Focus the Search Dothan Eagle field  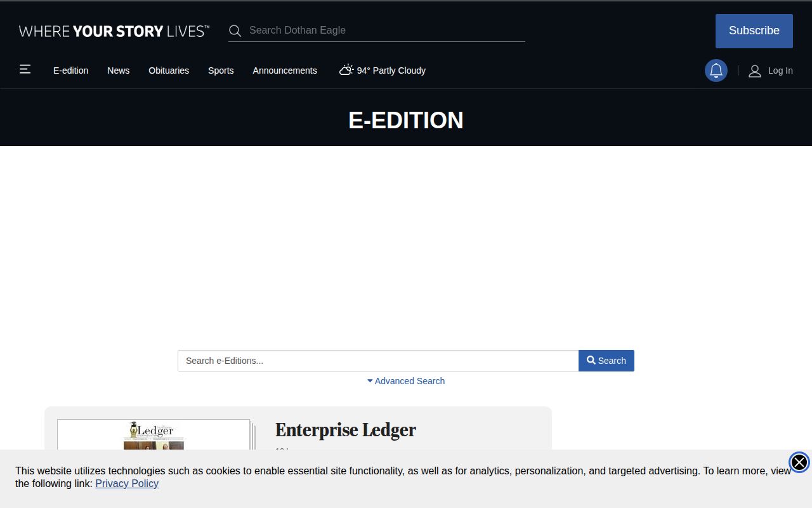386,30
